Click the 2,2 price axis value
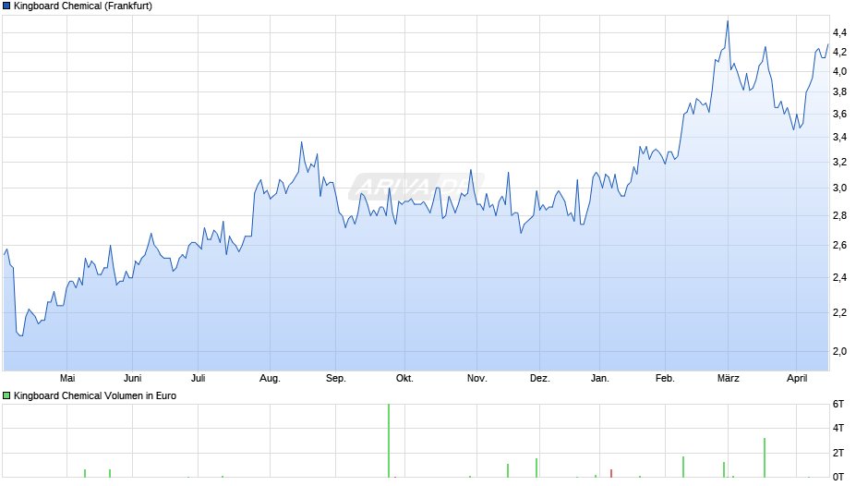The width and height of the screenshot is (868, 486). coord(839,313)
